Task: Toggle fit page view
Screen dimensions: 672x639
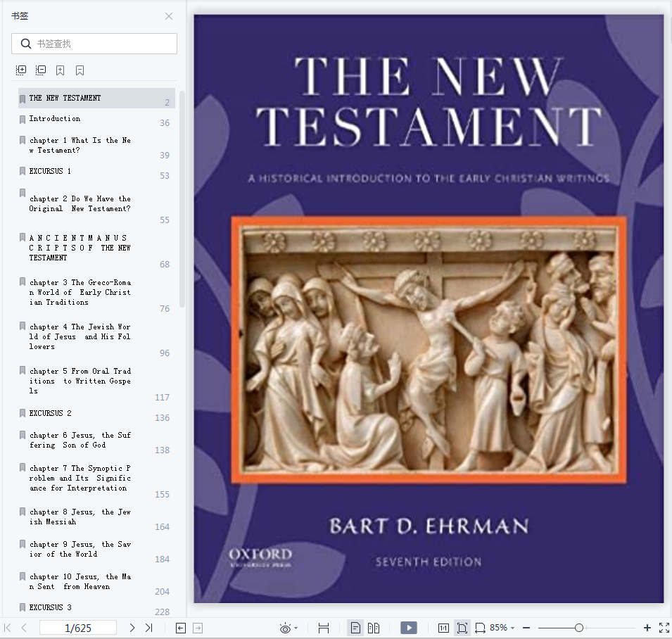Action: tap(462, 628)
